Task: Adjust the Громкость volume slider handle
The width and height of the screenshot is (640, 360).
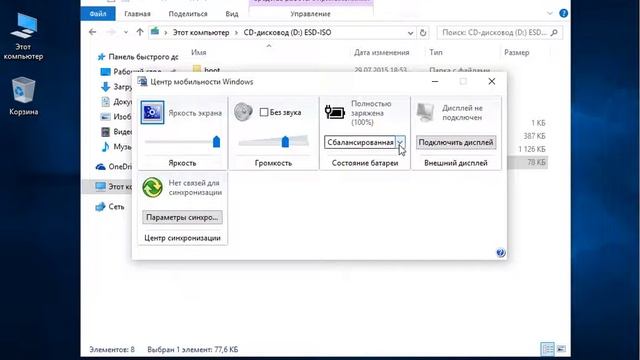Action: tap(285, 142)
